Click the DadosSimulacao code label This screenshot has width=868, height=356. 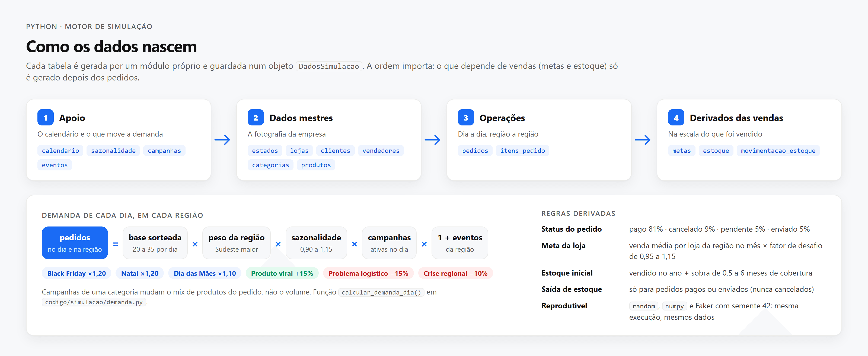point(329,66)
